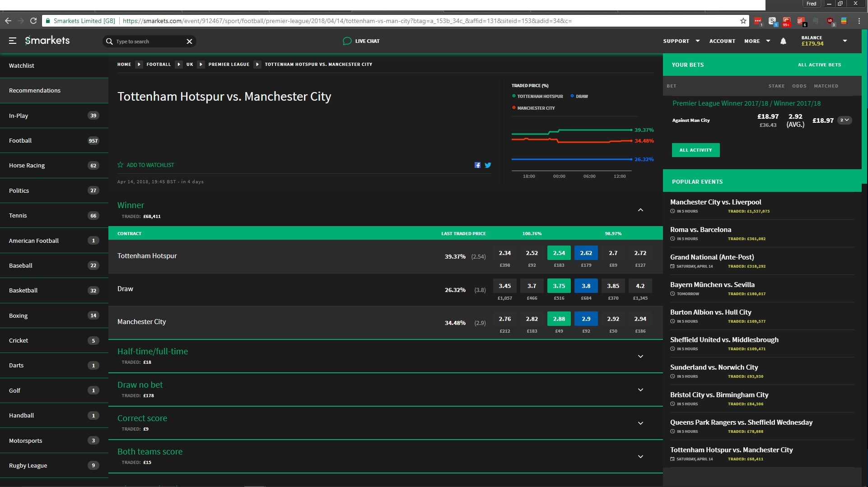Toggle Draw chart series legend

579,96
